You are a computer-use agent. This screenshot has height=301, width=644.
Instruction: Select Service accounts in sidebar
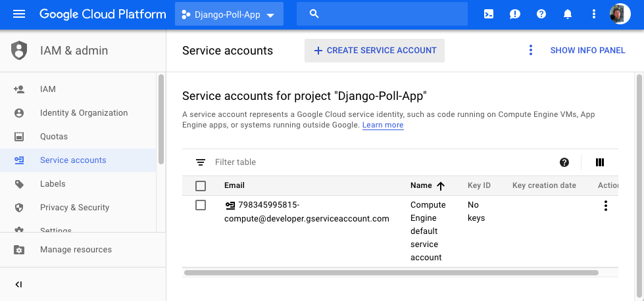(78, 160)
